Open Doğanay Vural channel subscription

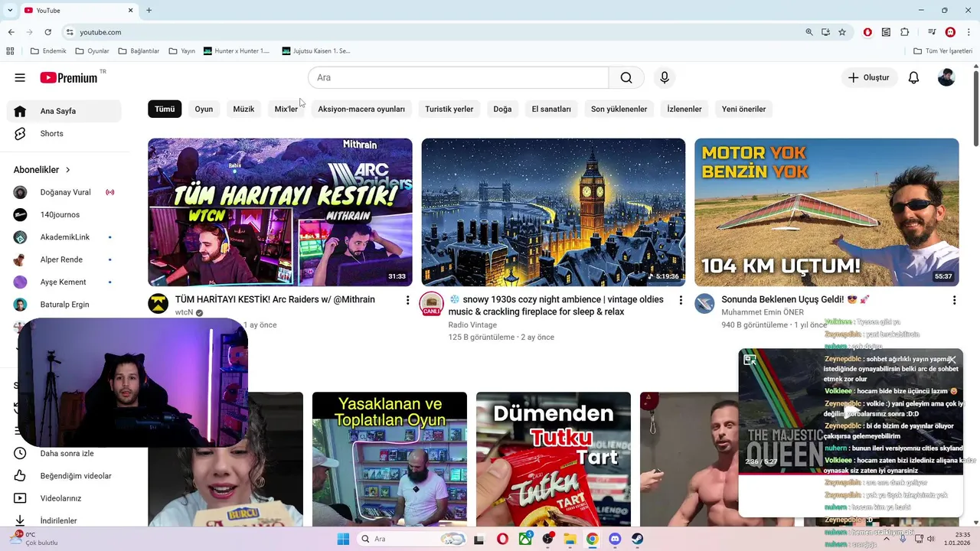pos(64,192)
